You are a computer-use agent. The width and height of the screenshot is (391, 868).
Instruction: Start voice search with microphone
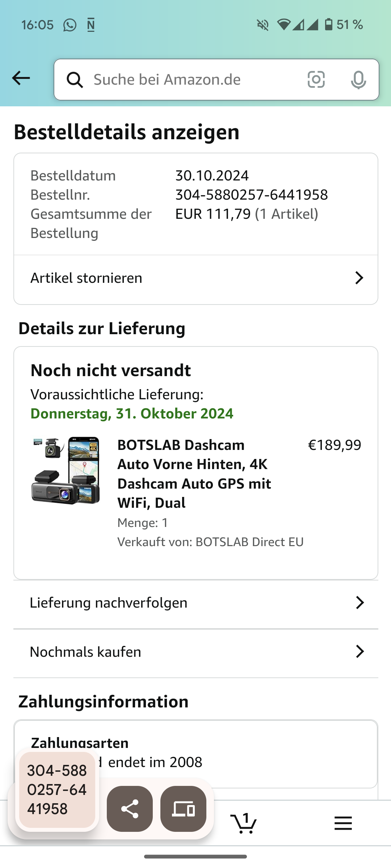358,80
